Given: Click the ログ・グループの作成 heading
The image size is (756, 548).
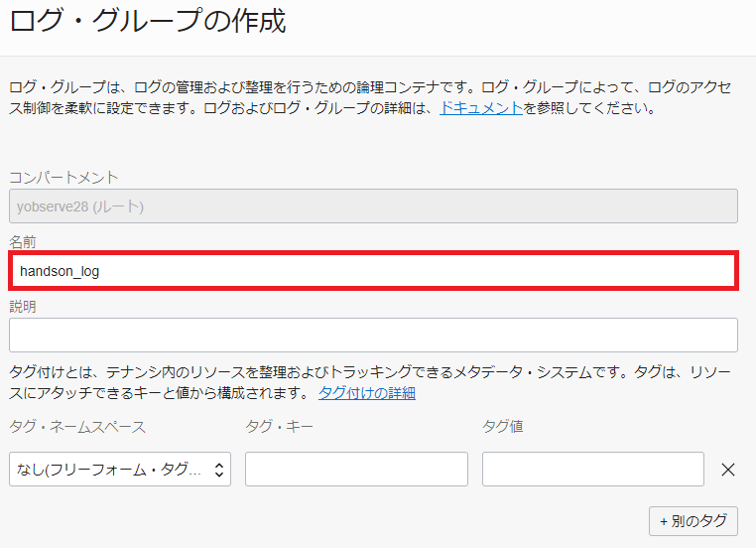Looking at the screenshot, I should (149, 22).
